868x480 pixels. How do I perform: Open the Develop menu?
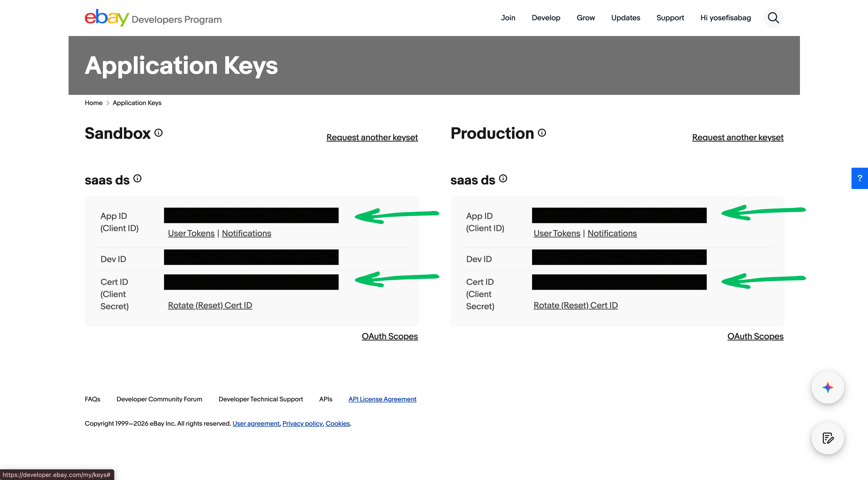pyautogui.click(x=546, y=18)
